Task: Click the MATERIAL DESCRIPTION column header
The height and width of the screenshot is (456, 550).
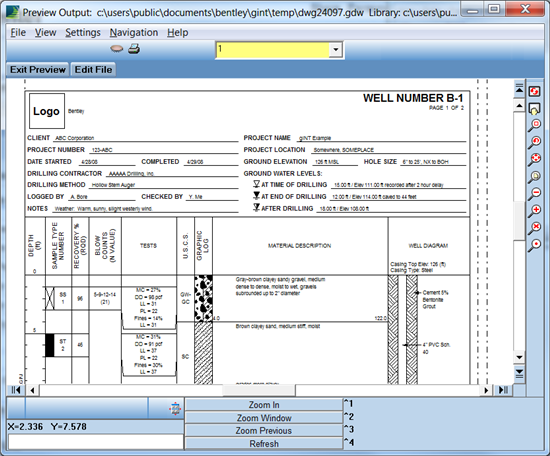Action: (300, 246)
